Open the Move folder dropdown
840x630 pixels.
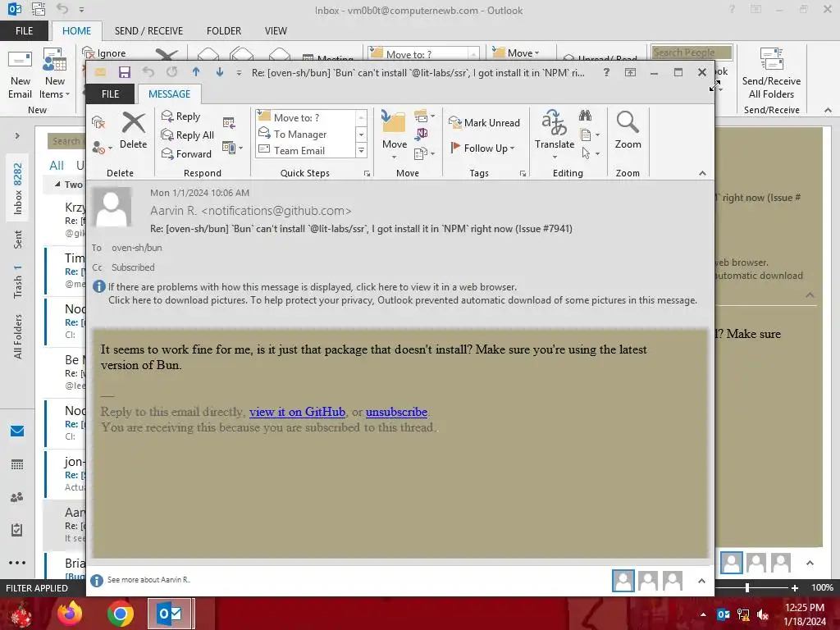point(395,135)
